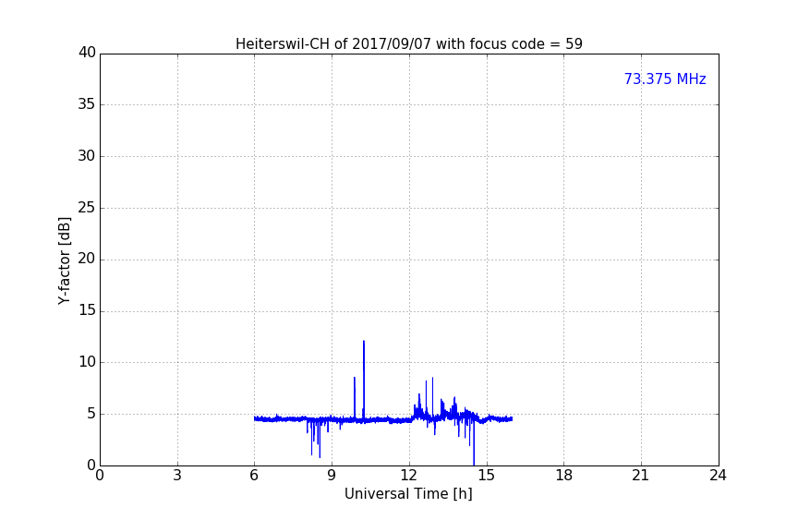Click the 'Y-factor [dB]' axis label
This screenshot has width=798, height=532.
[64, 261]
